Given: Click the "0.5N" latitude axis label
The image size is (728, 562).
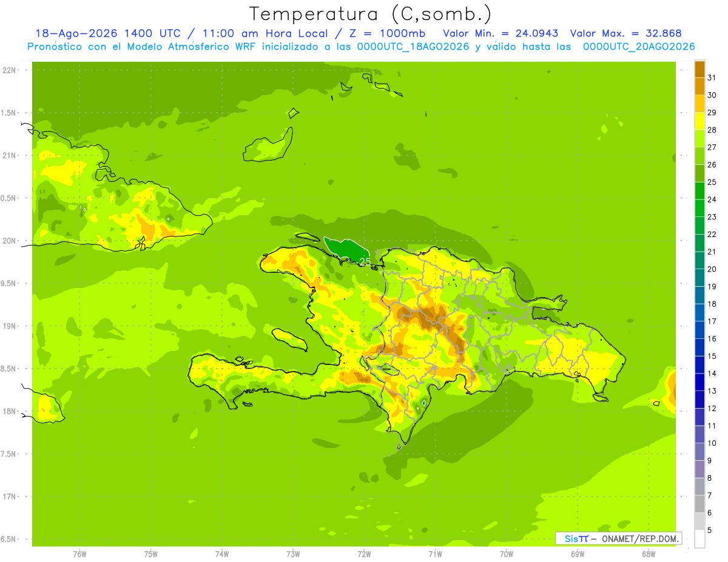Looking at the screenshot, I should (9, 198).
